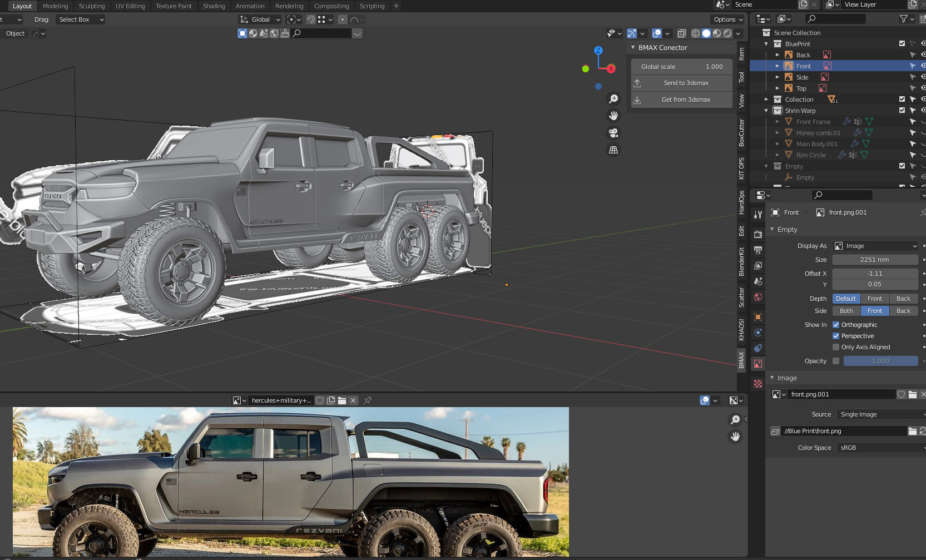Click the Size 2251 mm field
The height and width of the screenshot is (560, 926).
[875, 260]
